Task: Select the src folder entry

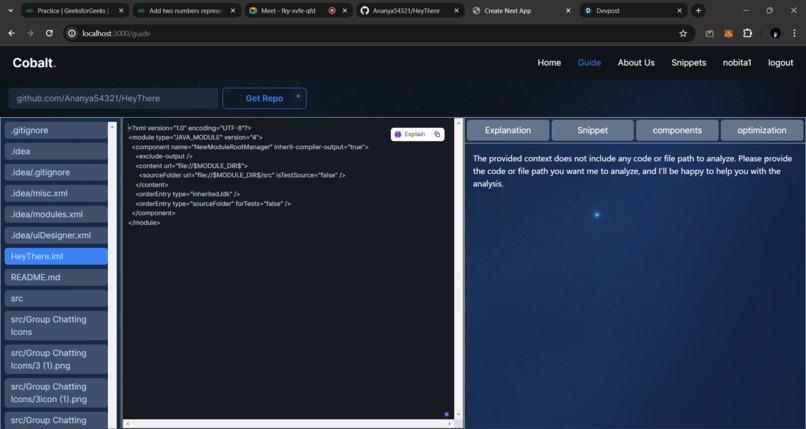Action: click(56, 299)
